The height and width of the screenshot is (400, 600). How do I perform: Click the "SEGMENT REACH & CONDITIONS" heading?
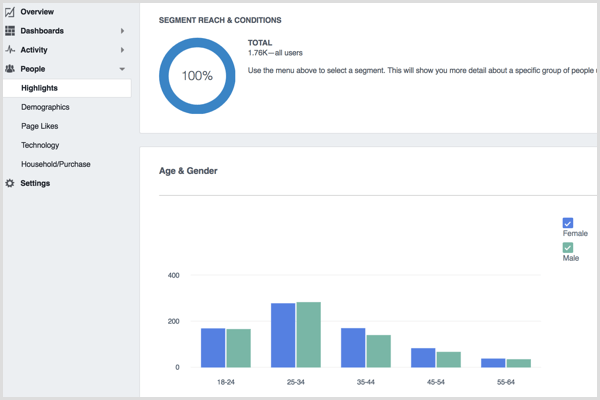tap(220, 20)
